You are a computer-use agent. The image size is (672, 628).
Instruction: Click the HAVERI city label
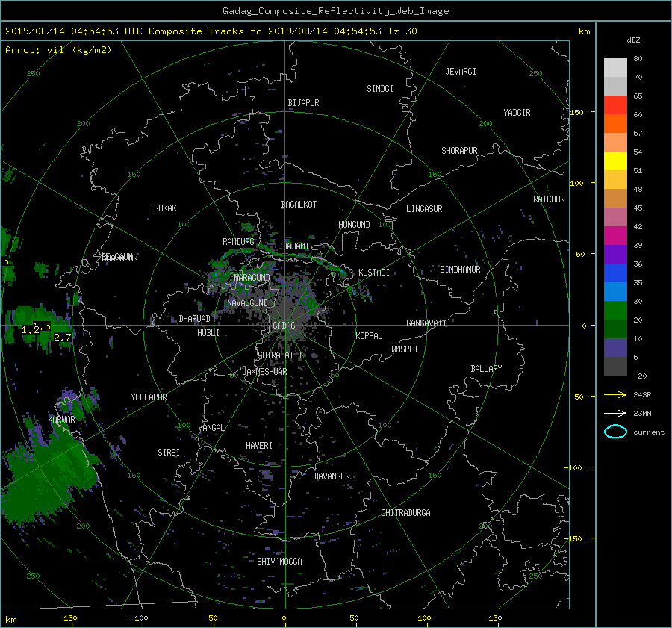[259, 446]
